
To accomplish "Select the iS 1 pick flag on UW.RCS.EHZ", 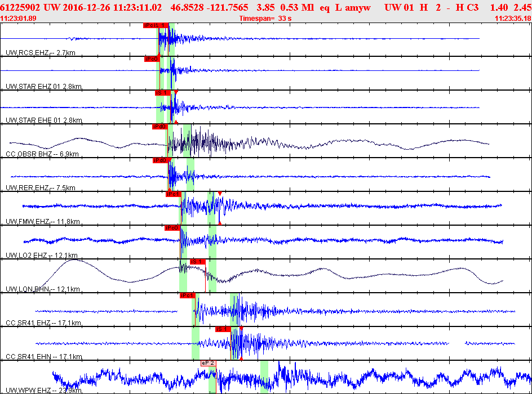I will 162,25.
